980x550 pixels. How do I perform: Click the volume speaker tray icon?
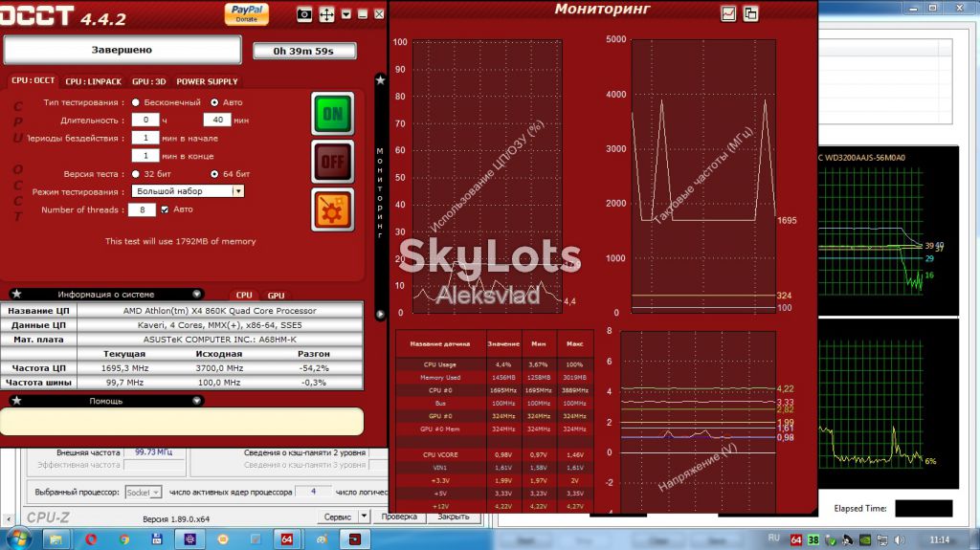(x=900, y=539)
